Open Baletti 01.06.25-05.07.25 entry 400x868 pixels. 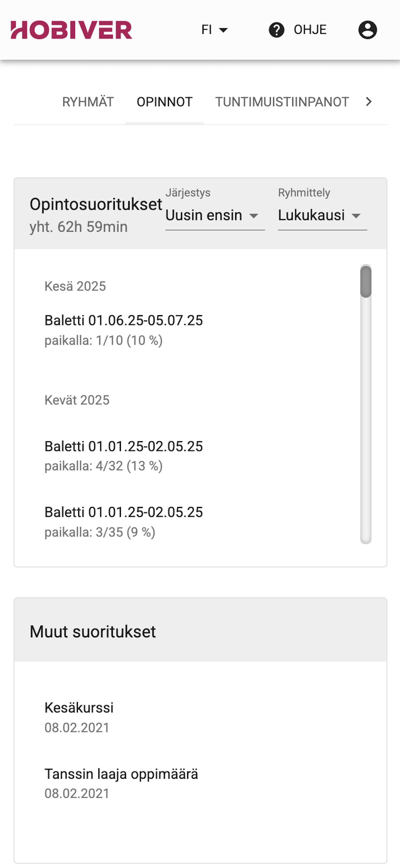coord(123,330)
